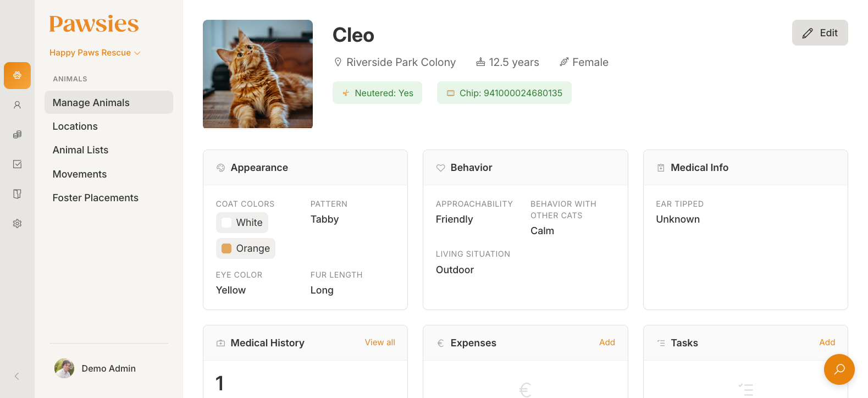
Task: Switch to the Movements section
Action: click(79, 174)
